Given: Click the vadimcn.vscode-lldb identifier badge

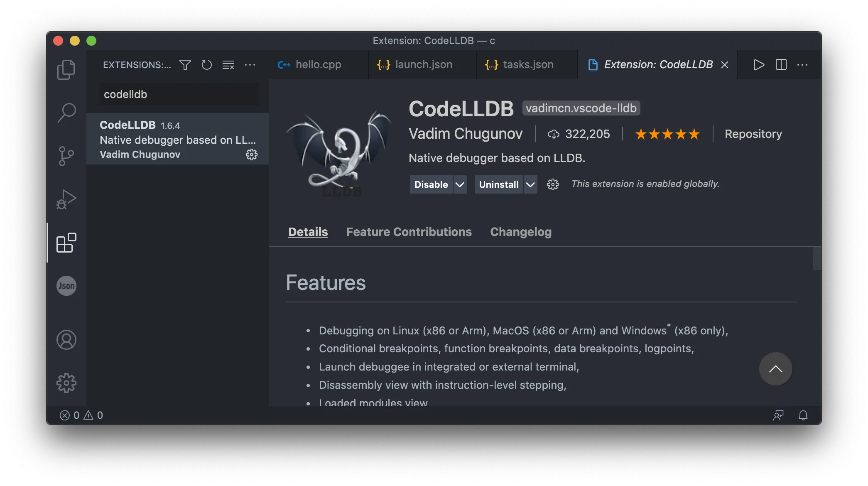Looking at the screenshot, I should pyautogui.click(x=581, y=108).
